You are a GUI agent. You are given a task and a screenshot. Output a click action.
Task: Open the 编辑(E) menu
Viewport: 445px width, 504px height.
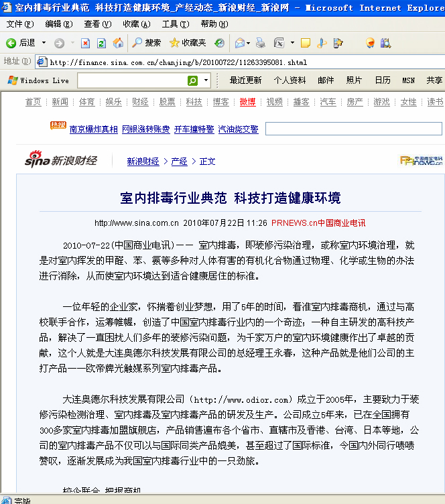pyautogui.click(x=59, y=24)
